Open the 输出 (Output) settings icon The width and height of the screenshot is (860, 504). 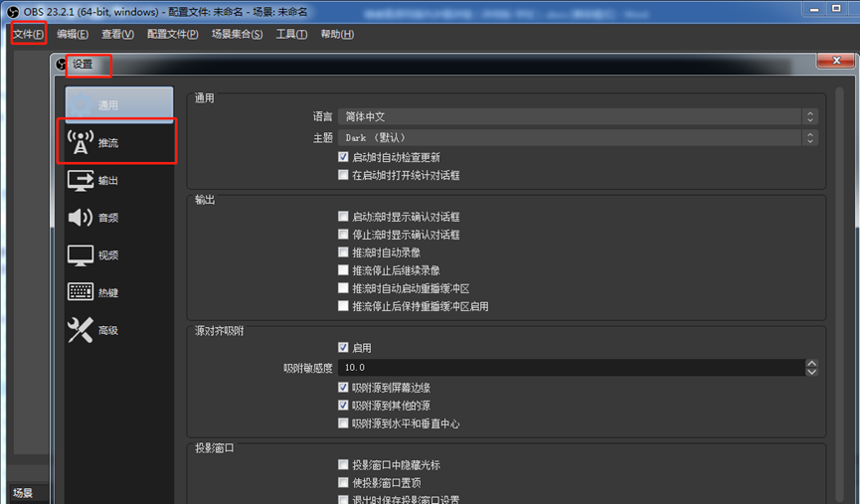coord(81,180)
